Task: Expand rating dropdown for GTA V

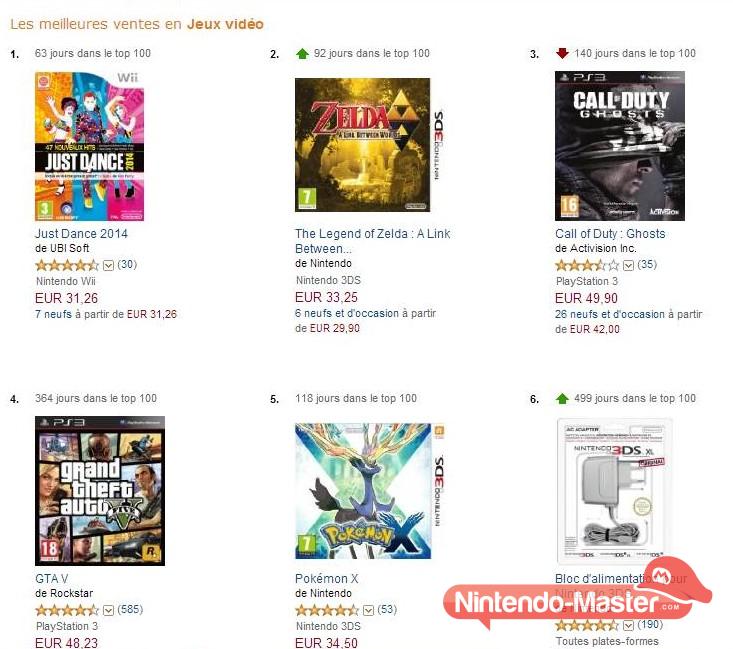Action: (x=109, y=610)
